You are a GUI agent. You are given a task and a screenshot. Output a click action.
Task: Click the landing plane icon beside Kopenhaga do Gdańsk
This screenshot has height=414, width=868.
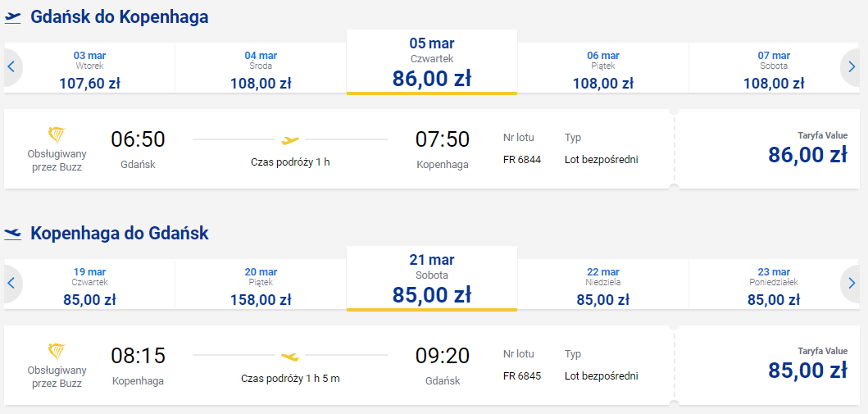[13, 234]
